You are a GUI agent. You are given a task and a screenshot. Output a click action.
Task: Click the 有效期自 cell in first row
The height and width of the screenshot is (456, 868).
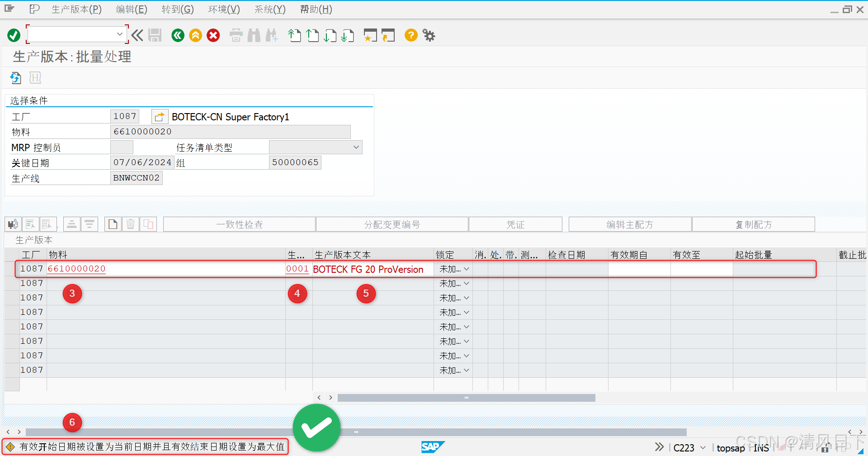tap(639, 269)
